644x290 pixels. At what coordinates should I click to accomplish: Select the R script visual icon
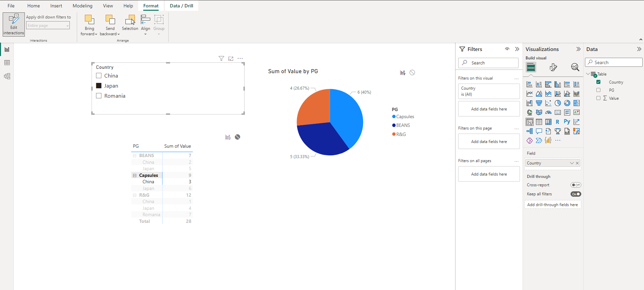558,122
